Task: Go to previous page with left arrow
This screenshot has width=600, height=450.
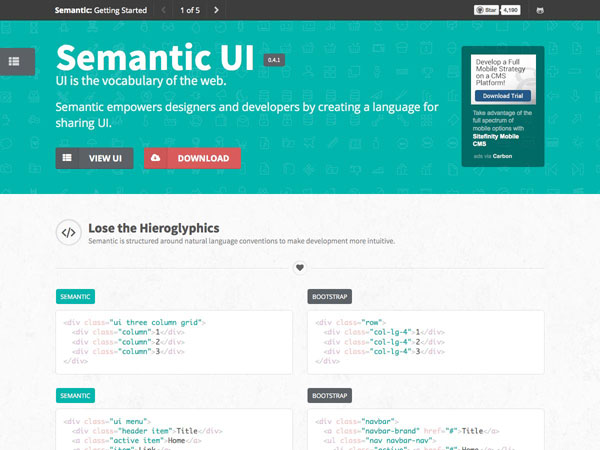Action: click(164, 10)
